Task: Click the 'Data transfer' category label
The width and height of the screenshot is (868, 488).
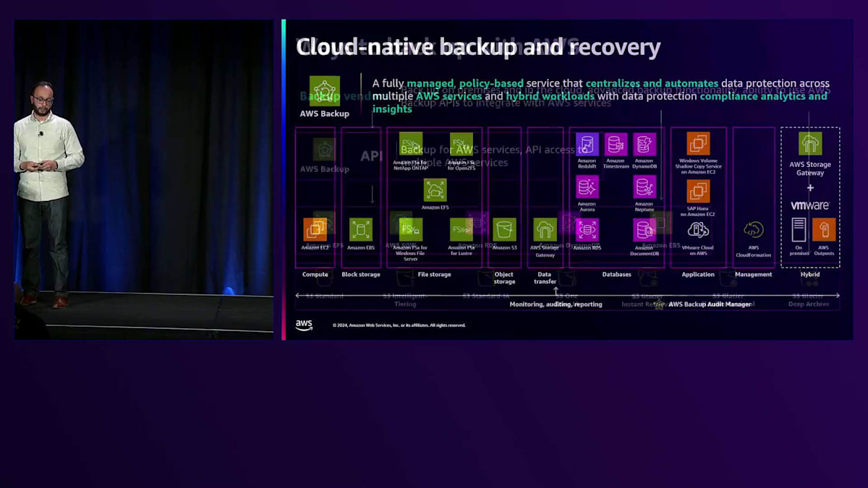Action: pos(545,278)
